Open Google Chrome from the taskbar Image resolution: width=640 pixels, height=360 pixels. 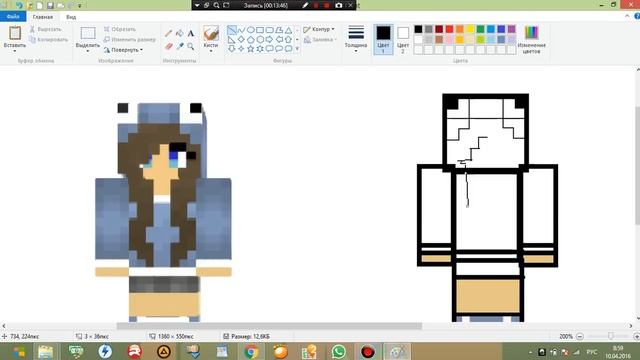(251, 351)
